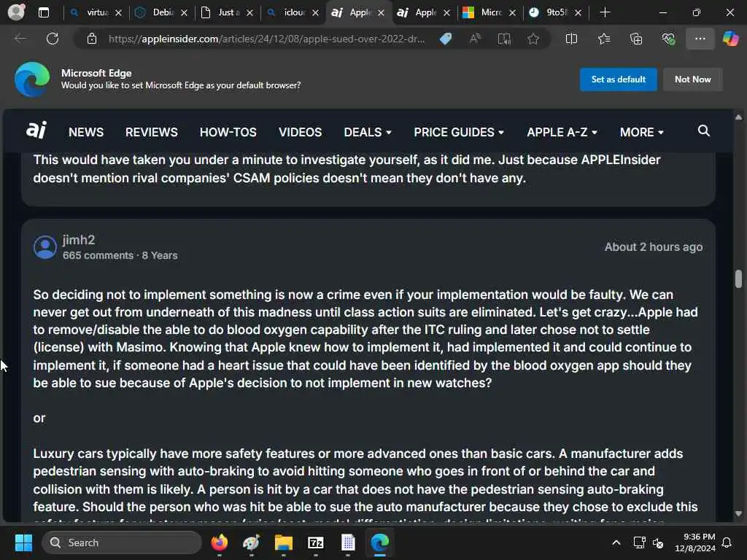
Task: Open muted volume tray icon
Action: (659, 542)
